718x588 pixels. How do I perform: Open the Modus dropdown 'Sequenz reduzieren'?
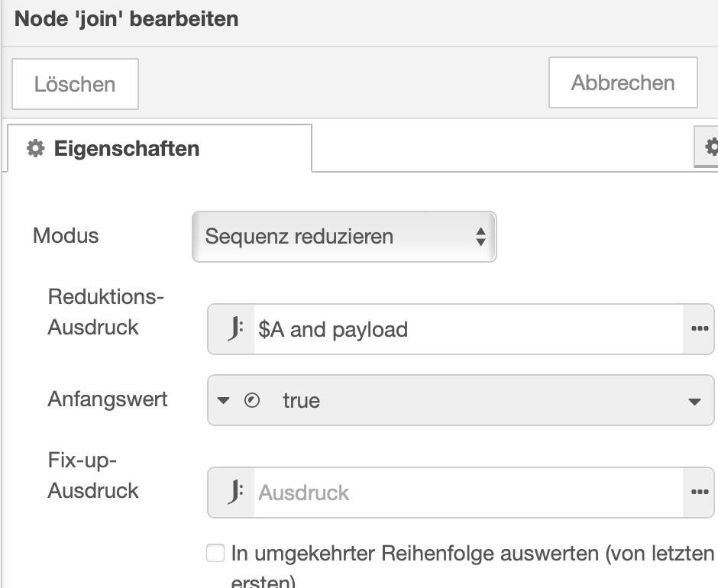click(x=344, y=237)
